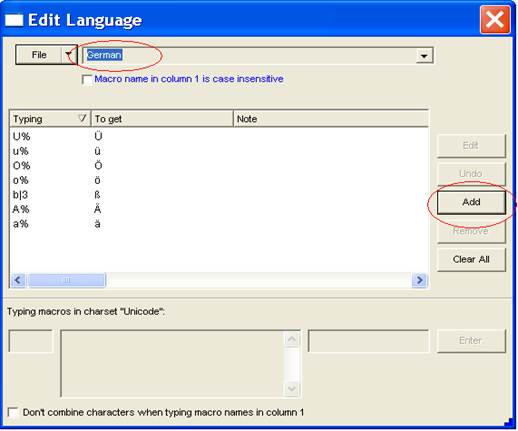Click the To get column header
518x431 pixels.
tap(162, 119)
